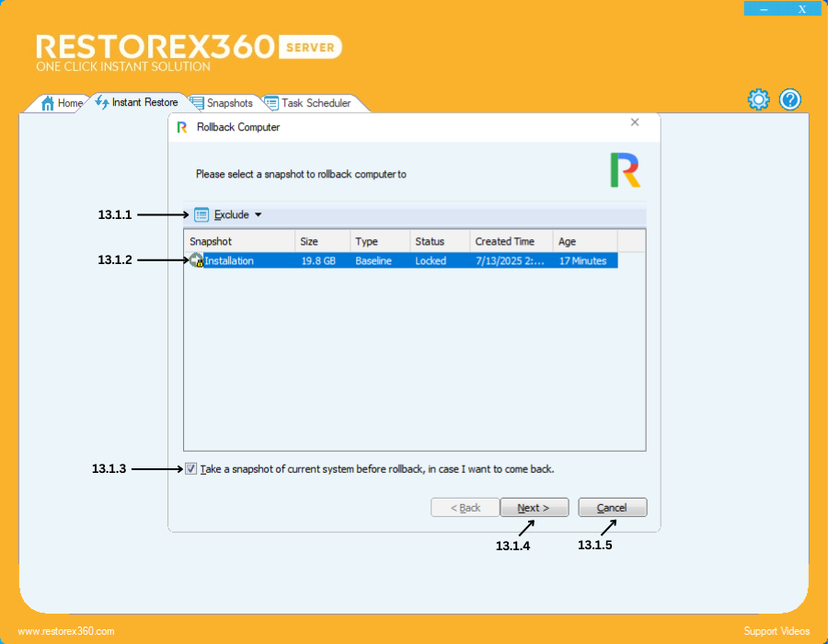Sort by the Size column header

pos(322,241)
